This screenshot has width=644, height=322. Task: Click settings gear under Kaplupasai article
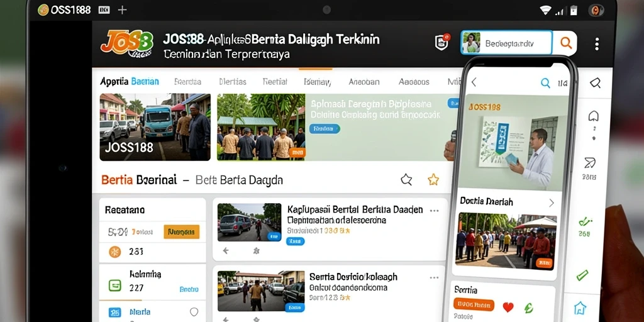tap(257, 250)
